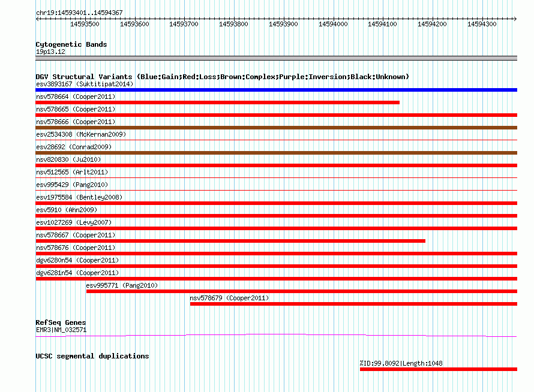Select the red nsv578667 loss bar

pyautogui.click(x=230, y=241)
